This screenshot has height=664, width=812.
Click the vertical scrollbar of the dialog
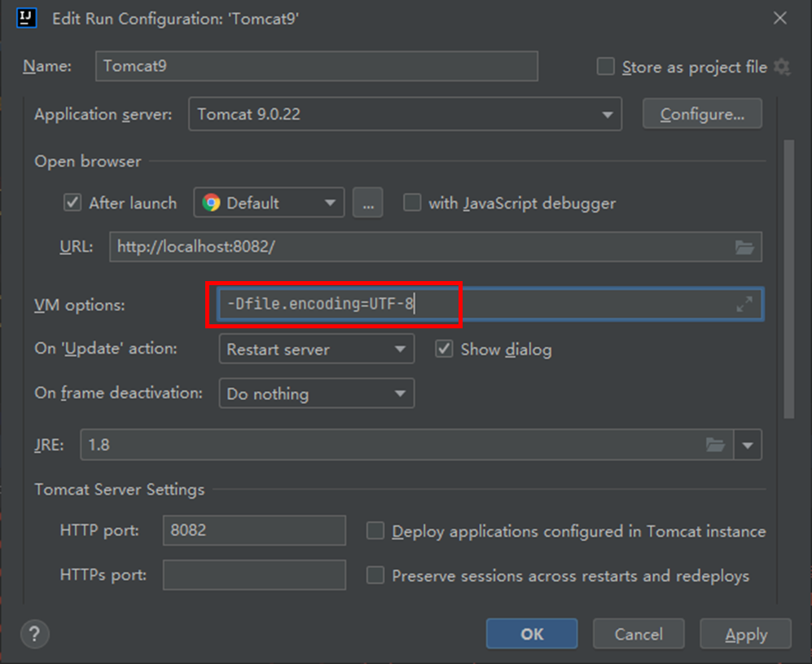[x=789, y=279]
